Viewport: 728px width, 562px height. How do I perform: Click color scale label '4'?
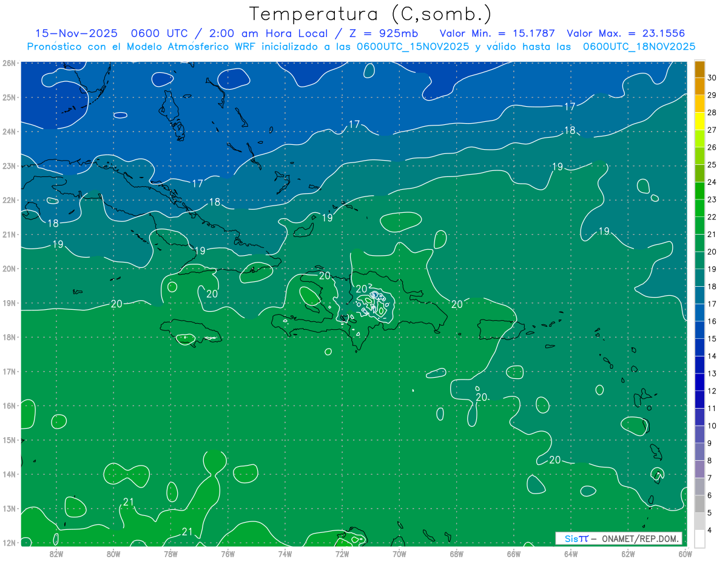pos(710,530)
